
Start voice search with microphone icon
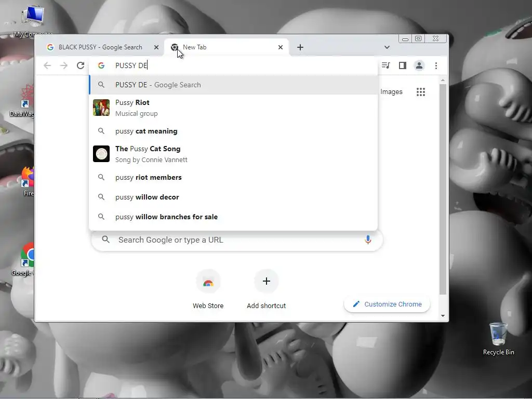click(368, 240)
